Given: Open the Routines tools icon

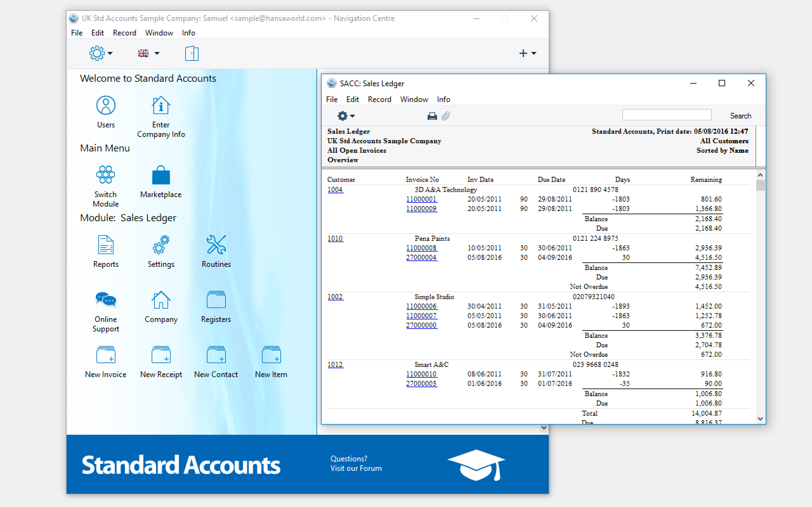Looking at the screenshot, I should 216,244.
